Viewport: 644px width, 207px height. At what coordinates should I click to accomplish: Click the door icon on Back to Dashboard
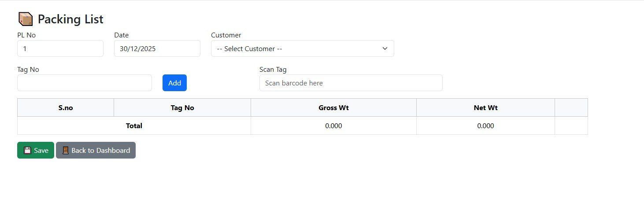[x=65, y=150]
